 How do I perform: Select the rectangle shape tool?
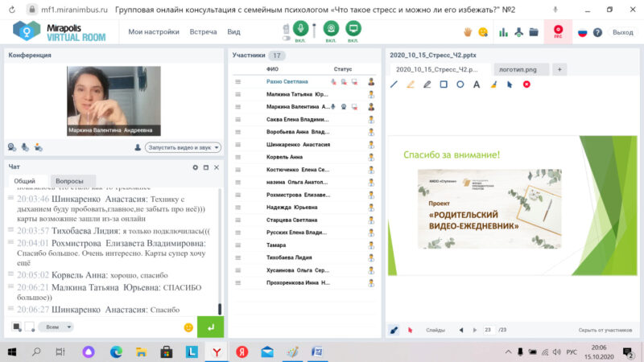click(x=444, y=84)
